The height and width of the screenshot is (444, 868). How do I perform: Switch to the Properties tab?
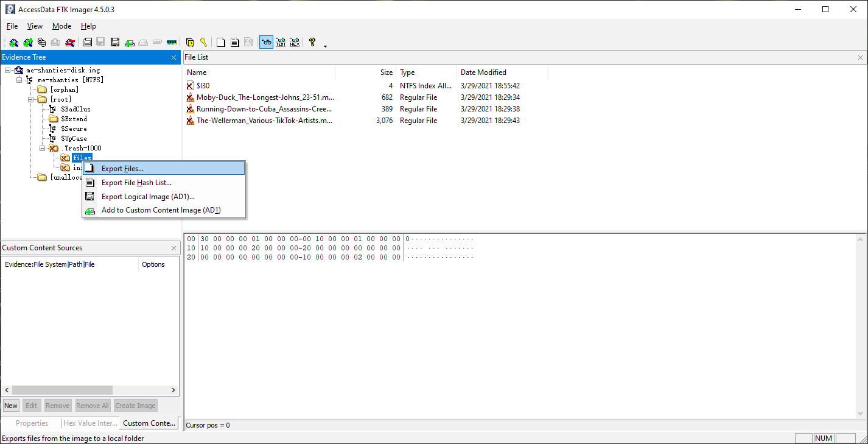32,423
